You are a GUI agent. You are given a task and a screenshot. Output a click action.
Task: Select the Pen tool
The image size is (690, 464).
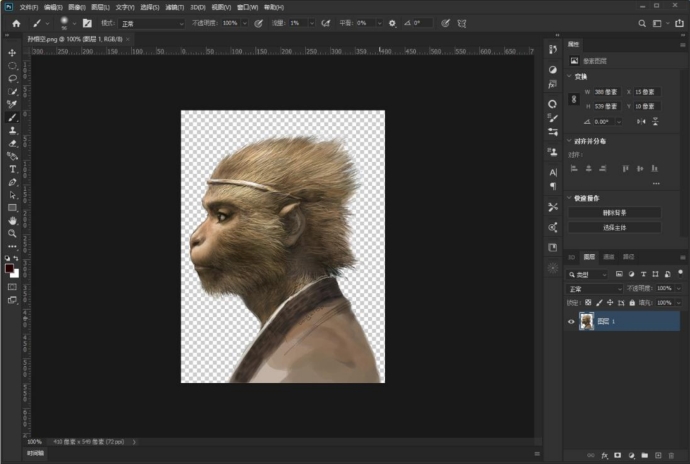[12, 182]
